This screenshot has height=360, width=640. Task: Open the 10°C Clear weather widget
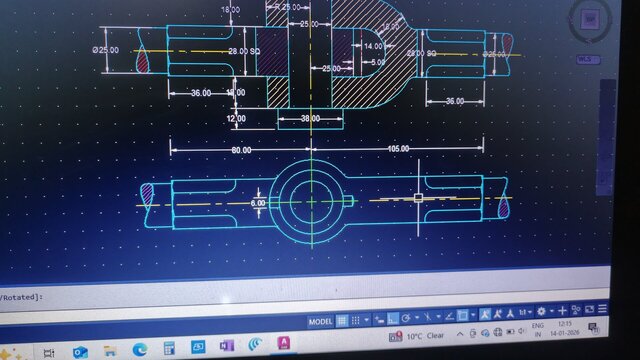[x=416, y=336]
